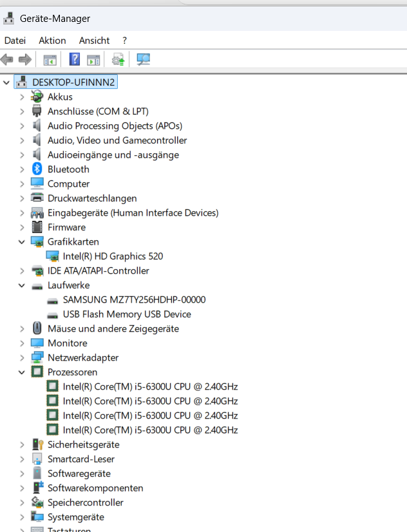The image size is (407, 532).
Task: Click the Netzwerkadapter icon
Action: 37,357
